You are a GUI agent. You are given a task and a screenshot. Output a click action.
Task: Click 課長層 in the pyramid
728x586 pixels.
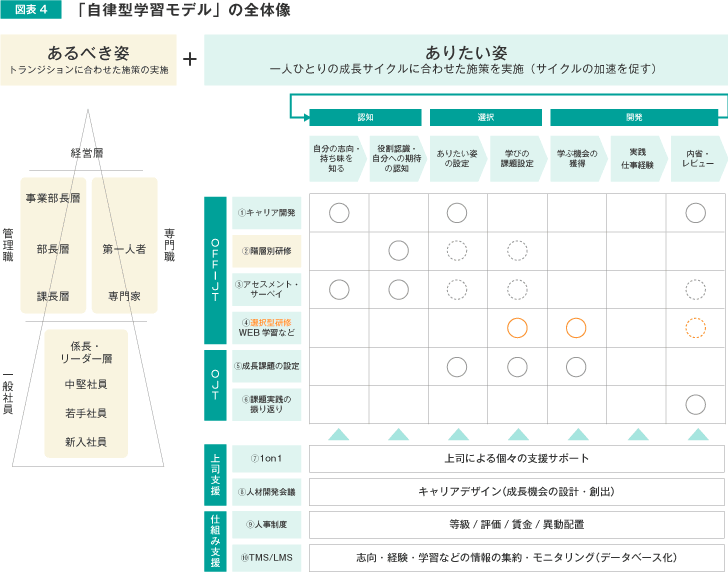[53, 296]
